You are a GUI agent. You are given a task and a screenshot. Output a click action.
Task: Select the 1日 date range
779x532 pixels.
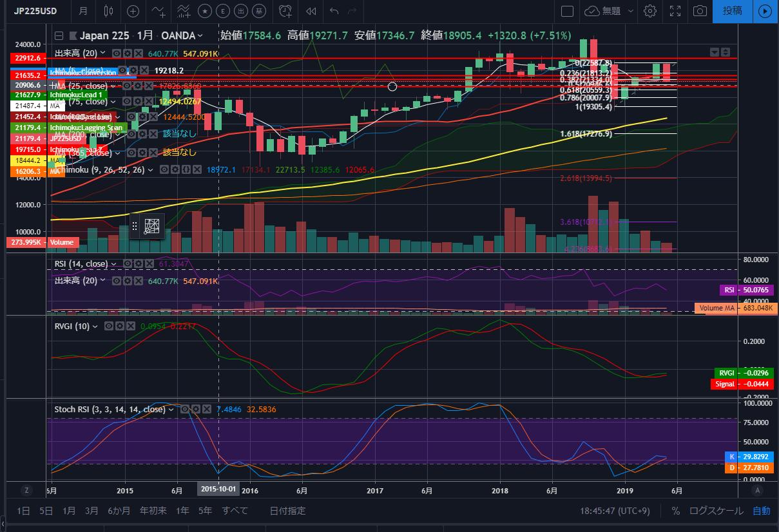[23, 511]
